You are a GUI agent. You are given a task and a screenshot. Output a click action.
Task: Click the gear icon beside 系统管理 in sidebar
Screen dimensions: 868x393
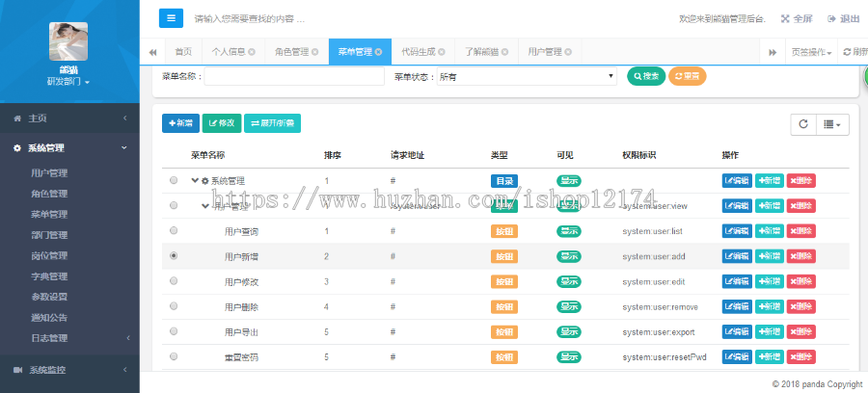17,148
